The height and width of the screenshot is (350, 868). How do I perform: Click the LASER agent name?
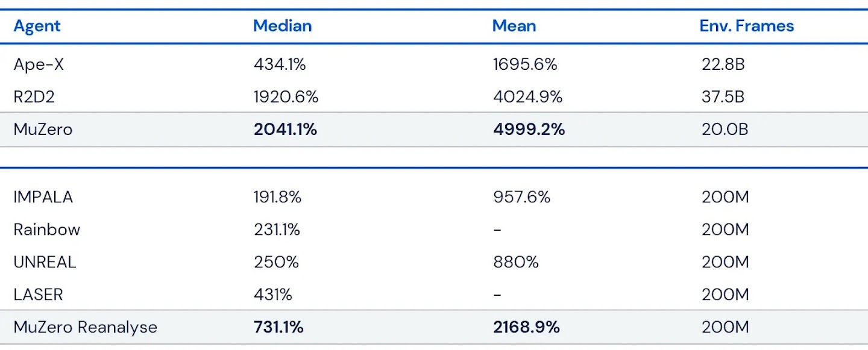pos(38,295)
